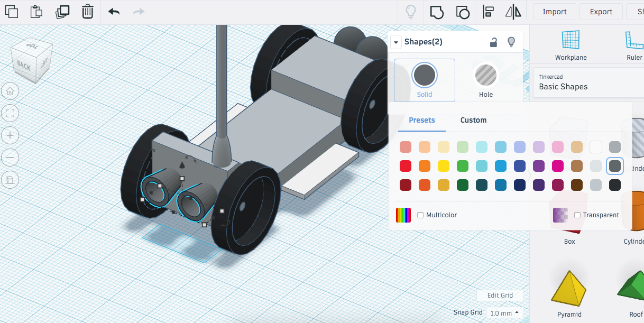Zoom out with the minus button

click(10, 158)
